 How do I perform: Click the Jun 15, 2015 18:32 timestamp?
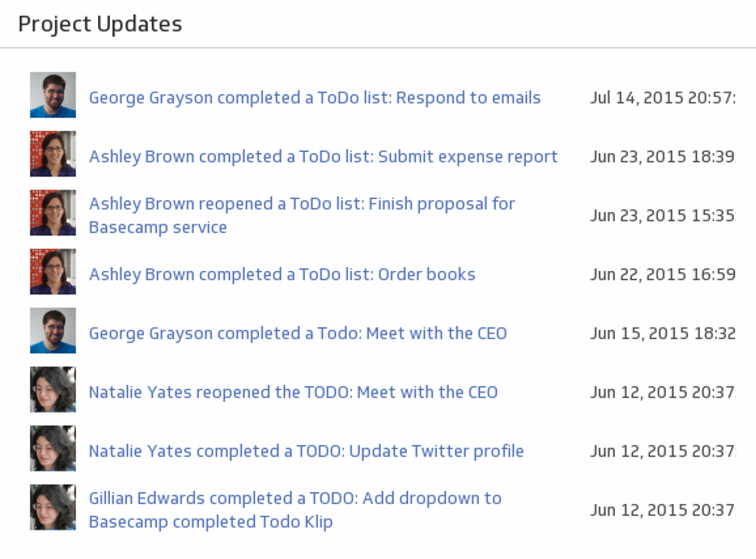coord(662,333)
